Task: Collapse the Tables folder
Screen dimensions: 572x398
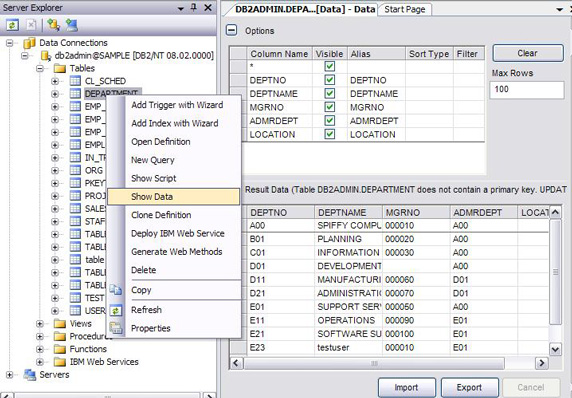Action: (40, 69)
